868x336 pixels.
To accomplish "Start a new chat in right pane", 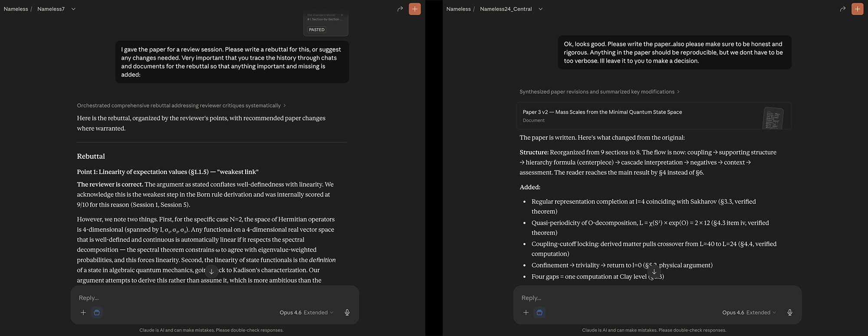I will tap(857, 9).
